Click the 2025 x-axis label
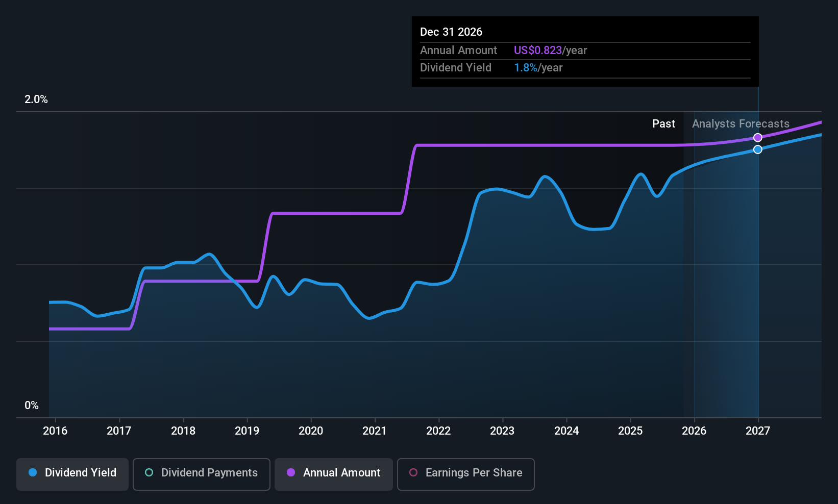 click(x=630, y=431)
